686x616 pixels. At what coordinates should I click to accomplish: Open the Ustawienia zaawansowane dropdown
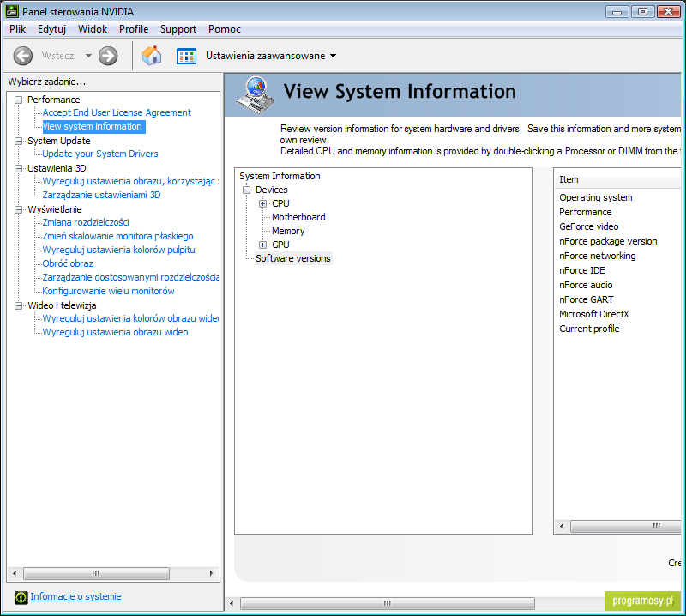(x=271, y=56)
